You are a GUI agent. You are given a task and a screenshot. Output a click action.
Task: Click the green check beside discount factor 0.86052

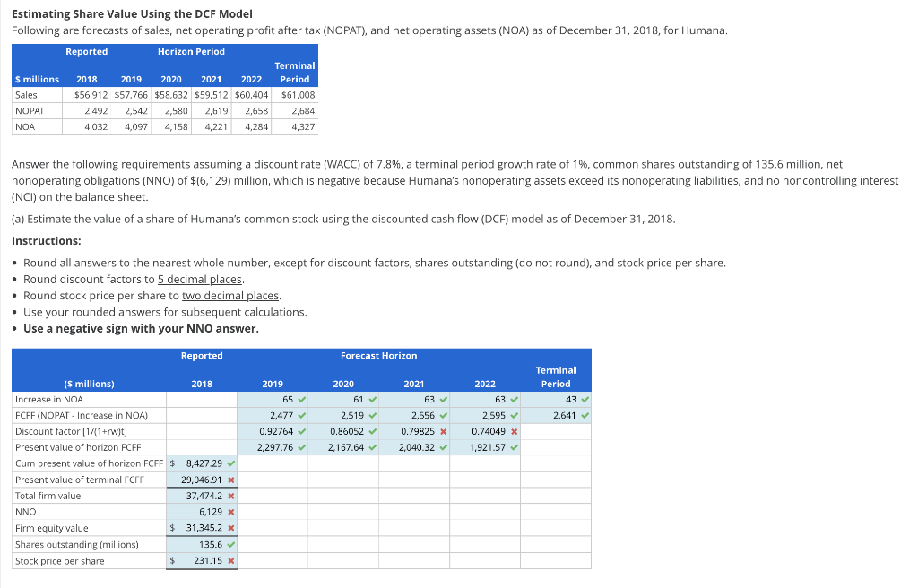(x=372, y=432)
